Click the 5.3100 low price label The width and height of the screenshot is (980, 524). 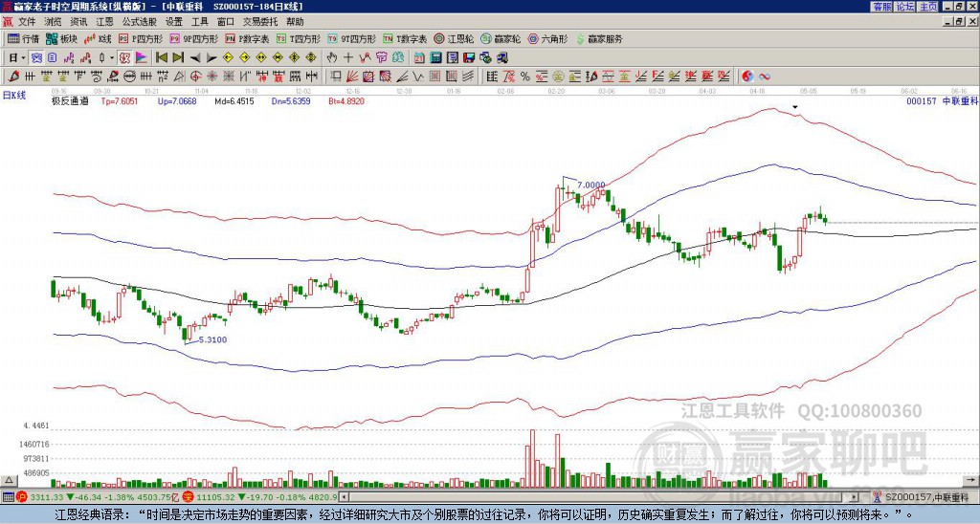[212, 339]
